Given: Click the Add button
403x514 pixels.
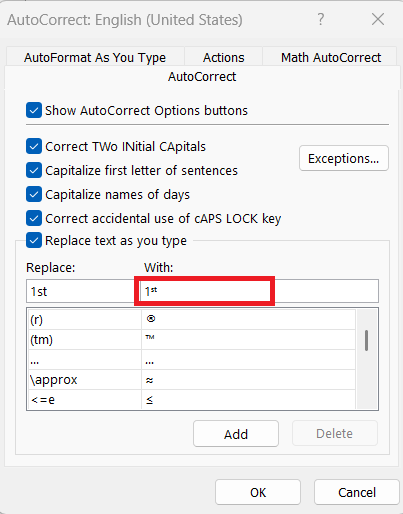Looking at the screenshot, I should tap(236, 434).
